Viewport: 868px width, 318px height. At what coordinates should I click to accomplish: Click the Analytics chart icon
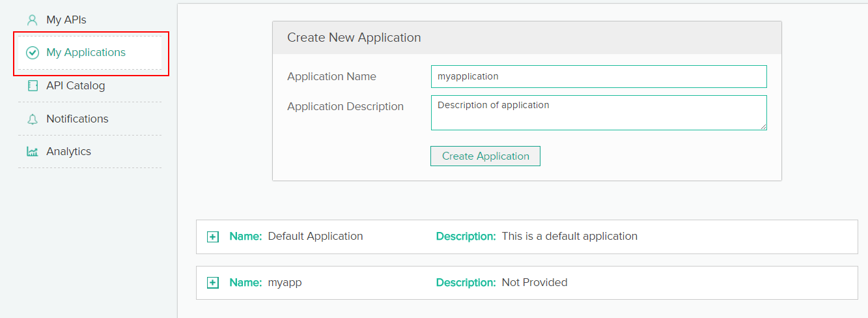pos(32,152)
